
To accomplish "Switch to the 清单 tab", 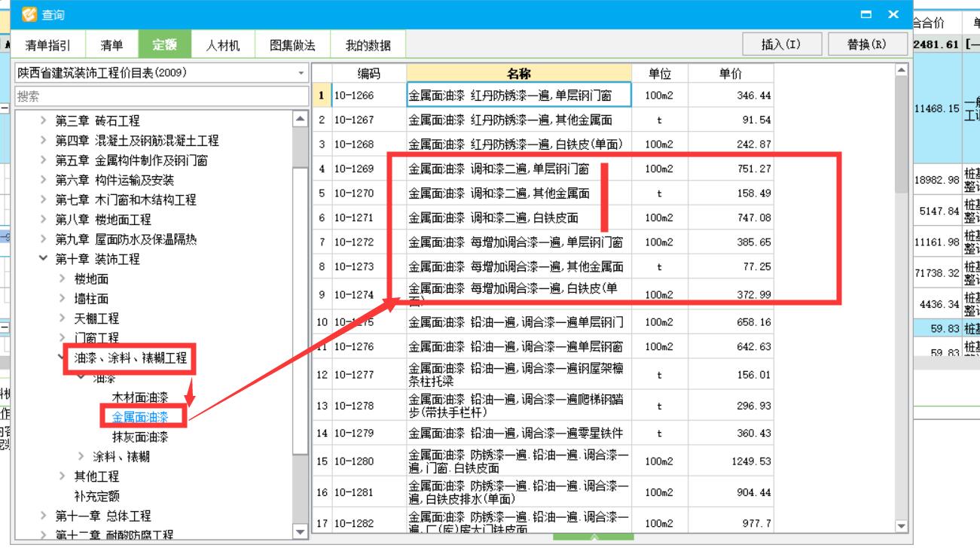I will pos(112,45).
